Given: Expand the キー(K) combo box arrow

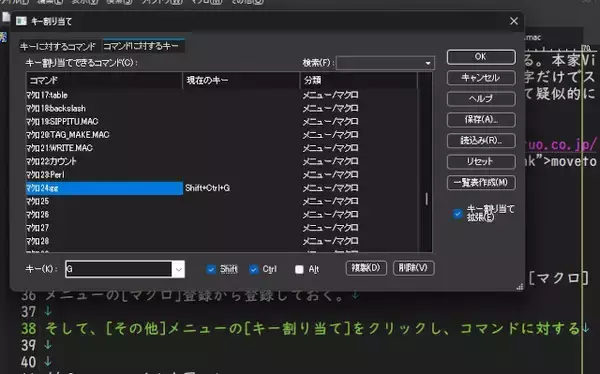Looking at the screenshot, I should (179, 269).
